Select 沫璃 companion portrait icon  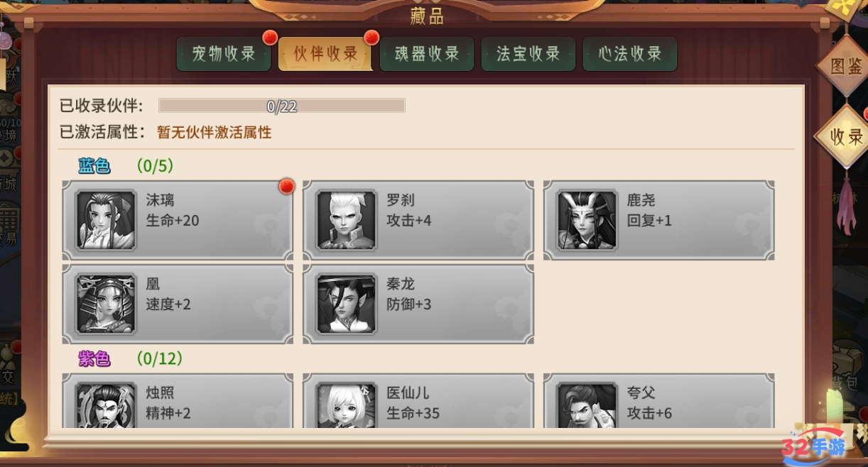click(106, 219)
